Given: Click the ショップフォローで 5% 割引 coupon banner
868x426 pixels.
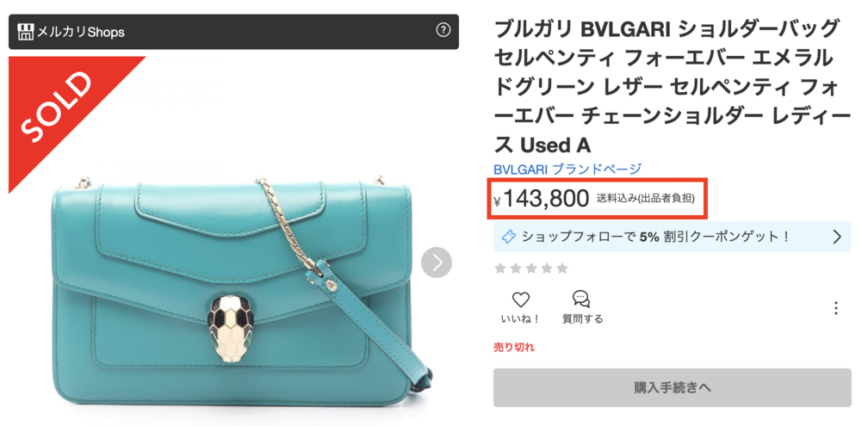Looking at the screenshot, I should click(672, 237).
